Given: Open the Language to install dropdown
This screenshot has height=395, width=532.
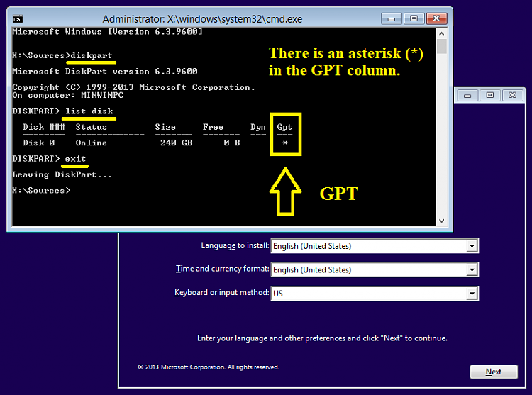Looking at the screenshot, I should click(472, 246).
